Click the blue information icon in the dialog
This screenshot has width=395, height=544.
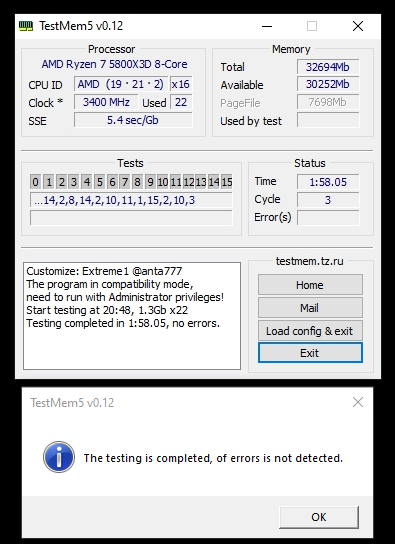[x=59, y=457]
